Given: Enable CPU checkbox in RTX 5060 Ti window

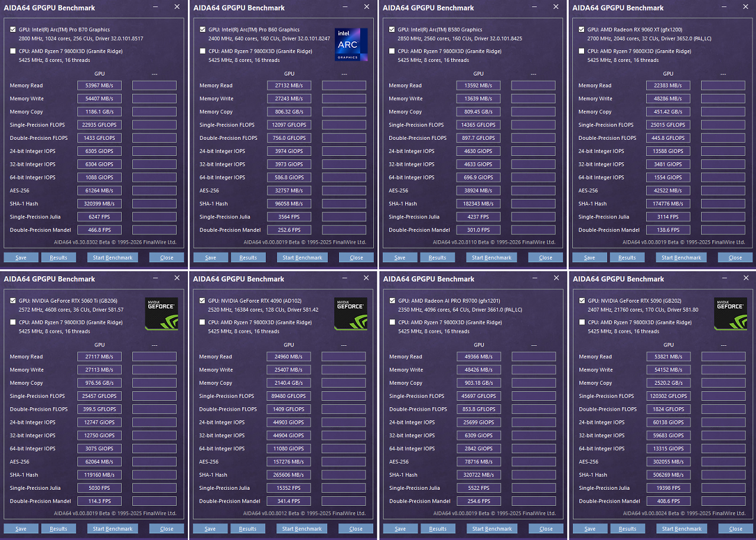Looking at the screenshot, I should tap(14, 322).
